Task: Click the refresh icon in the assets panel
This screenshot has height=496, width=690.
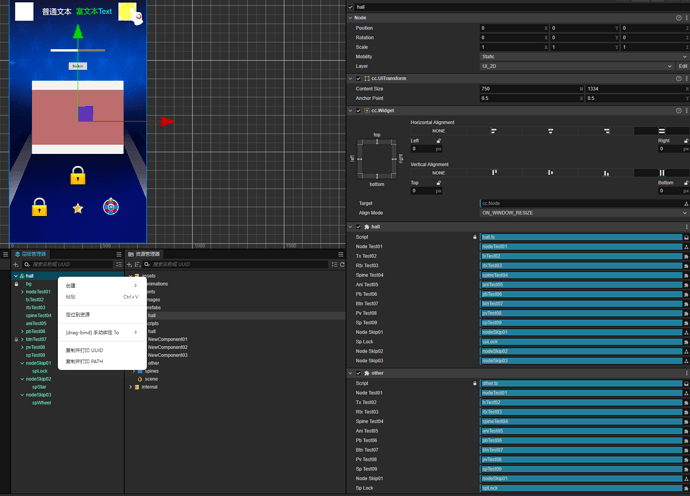Action: [x=342, y=265]
